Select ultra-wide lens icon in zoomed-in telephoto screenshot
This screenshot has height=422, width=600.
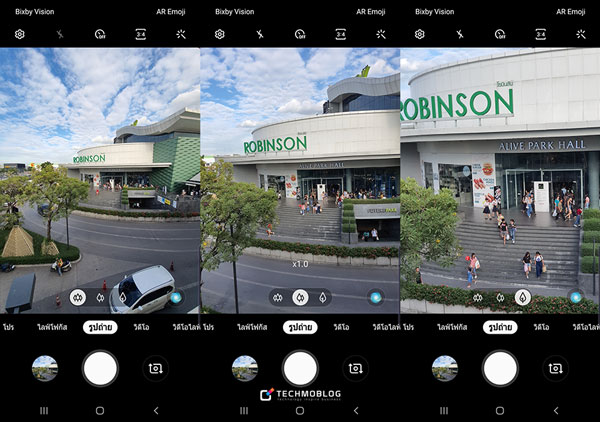coord(478,297)
